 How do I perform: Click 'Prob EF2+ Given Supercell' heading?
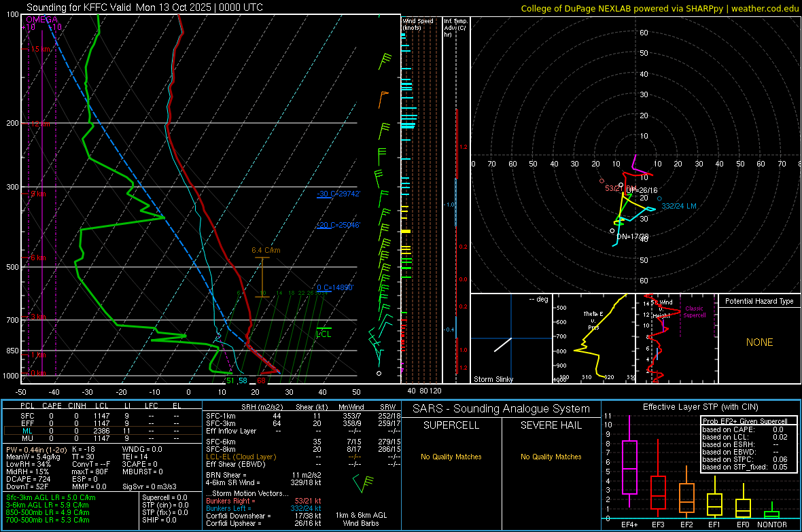[x=745, y=421]
